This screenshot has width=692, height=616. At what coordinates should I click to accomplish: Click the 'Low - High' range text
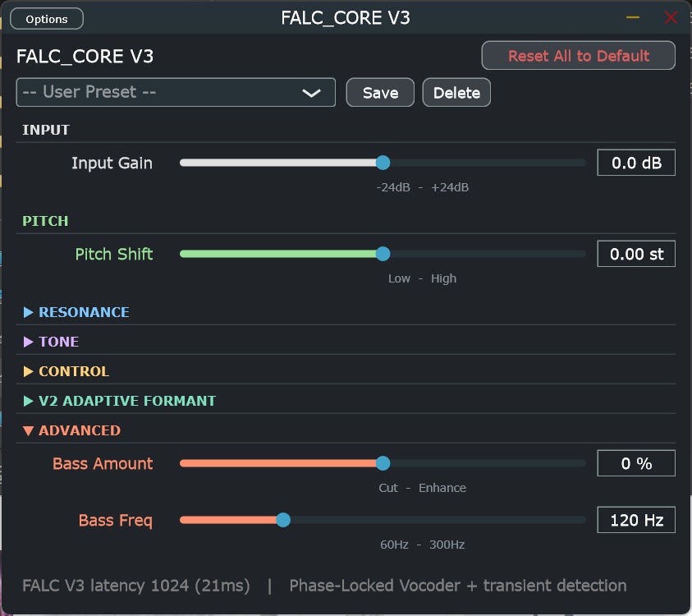coord(423,278)
